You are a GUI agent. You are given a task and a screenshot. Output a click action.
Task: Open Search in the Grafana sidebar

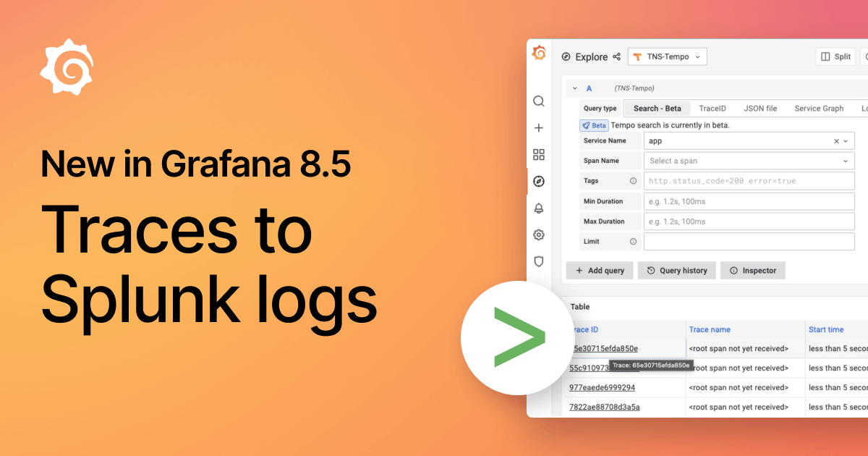(538, 101)
